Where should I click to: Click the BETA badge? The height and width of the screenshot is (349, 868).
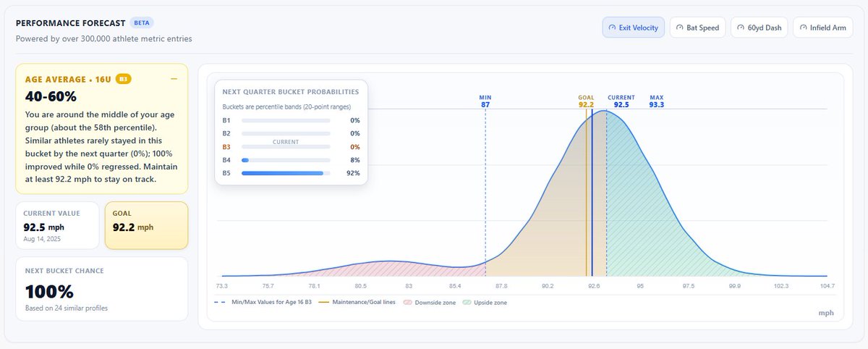(x=142, y=23)
